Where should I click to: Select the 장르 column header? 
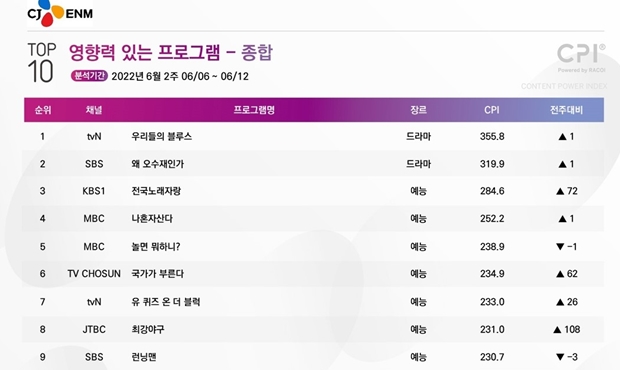coord(418,110)
